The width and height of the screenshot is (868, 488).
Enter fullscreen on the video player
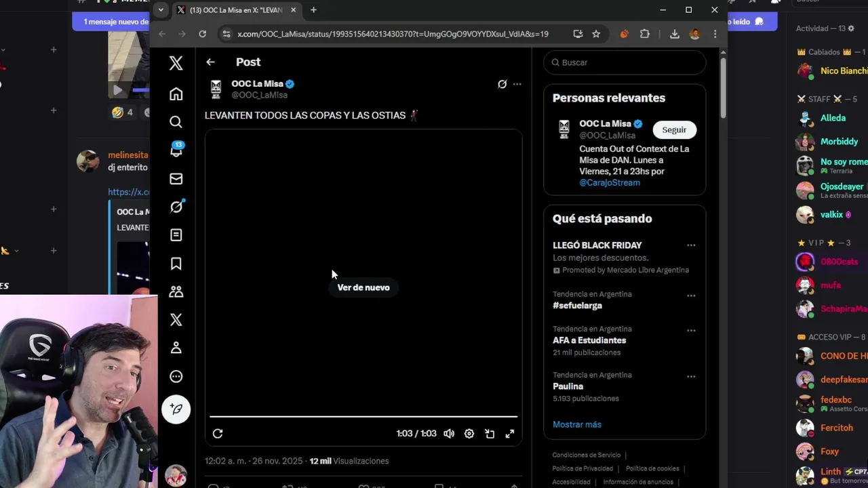point(510,434)
